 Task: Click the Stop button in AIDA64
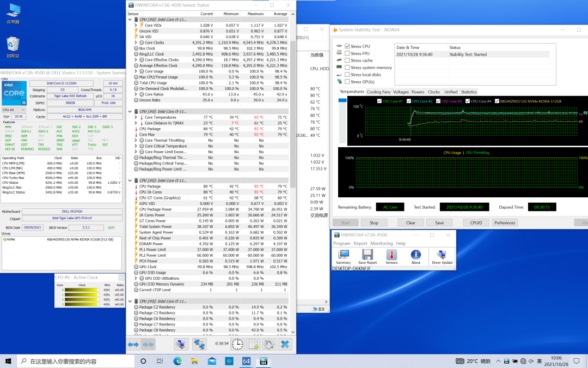point(374,222)
